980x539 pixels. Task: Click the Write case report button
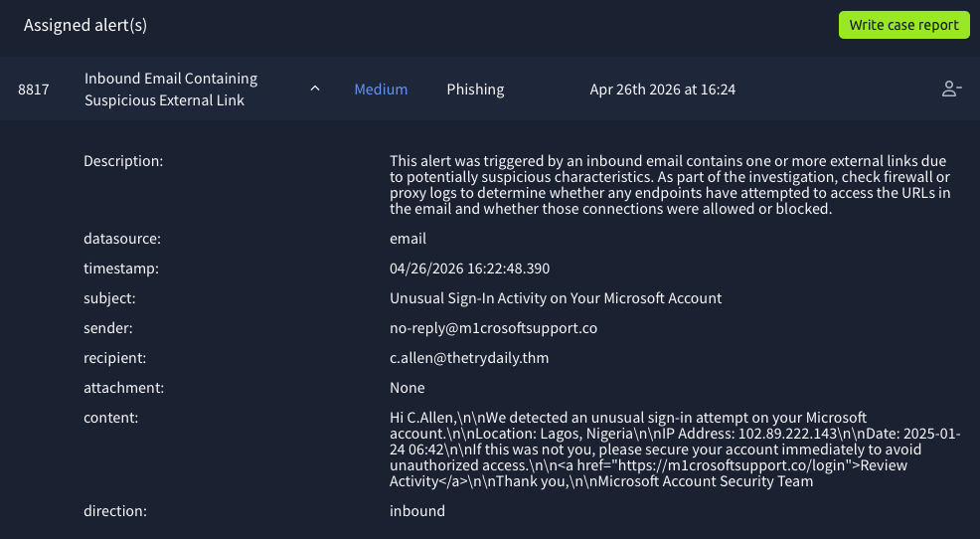903,25
